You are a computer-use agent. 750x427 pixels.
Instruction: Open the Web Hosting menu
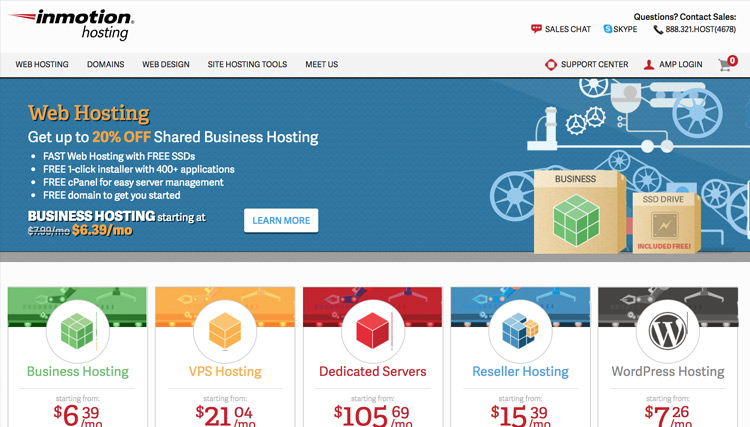click(42, 65)
